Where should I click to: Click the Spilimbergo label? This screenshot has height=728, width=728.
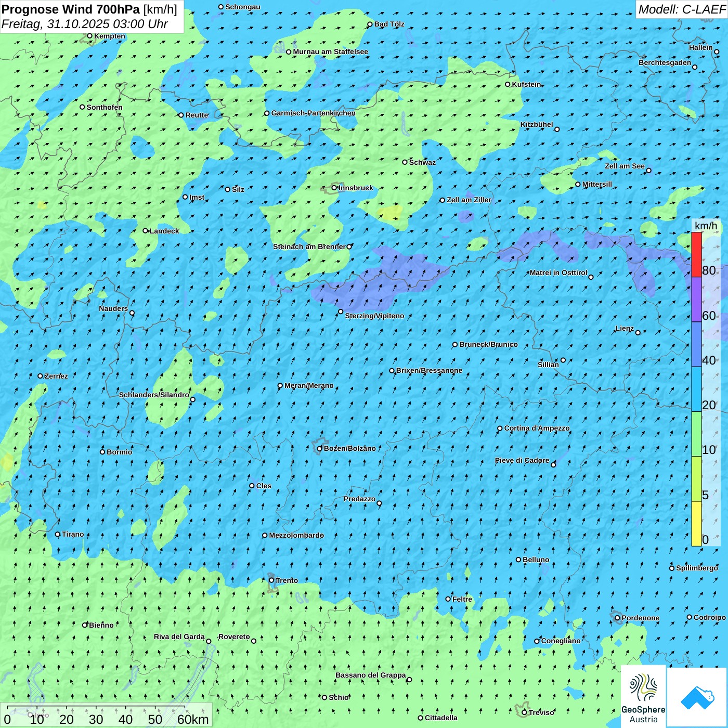pyautogui.click(x=697, y=568)
